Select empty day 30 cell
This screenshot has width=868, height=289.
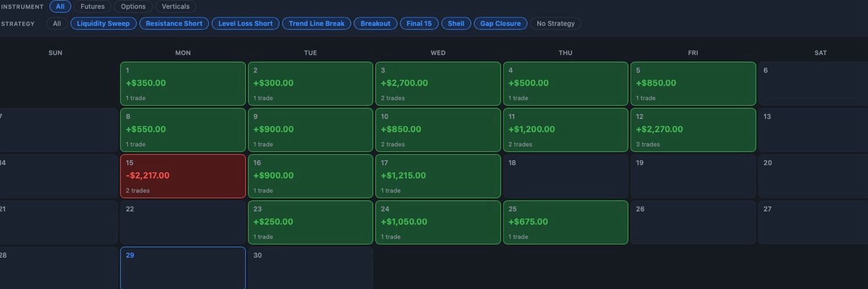point(310,268)
